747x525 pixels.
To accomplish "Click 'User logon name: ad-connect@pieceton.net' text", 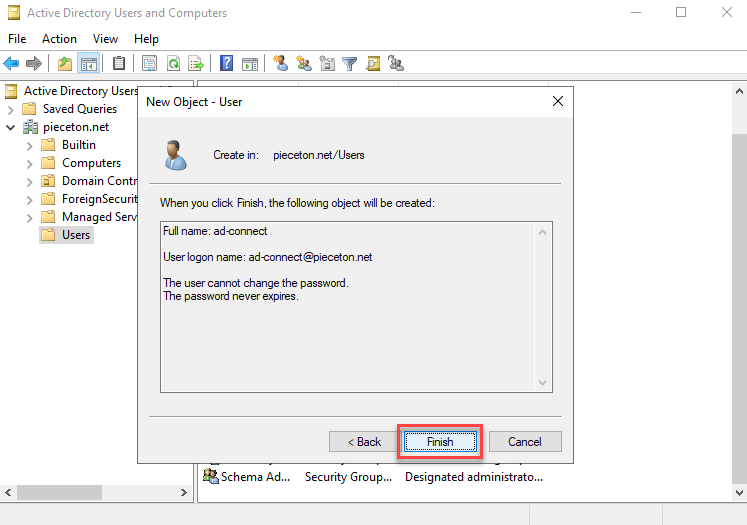I will pyautogui.click(x=267, y=257).
